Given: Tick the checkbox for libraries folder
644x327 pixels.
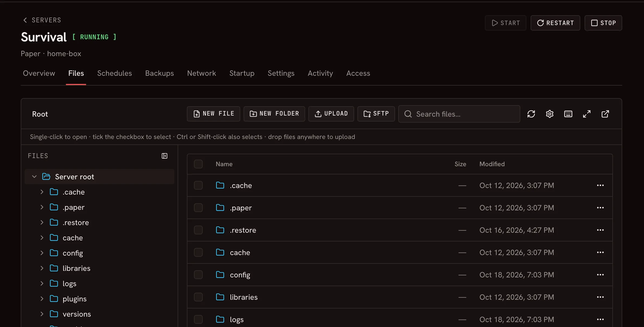Looking at the screenshot, I should click(x=198, y=297).
